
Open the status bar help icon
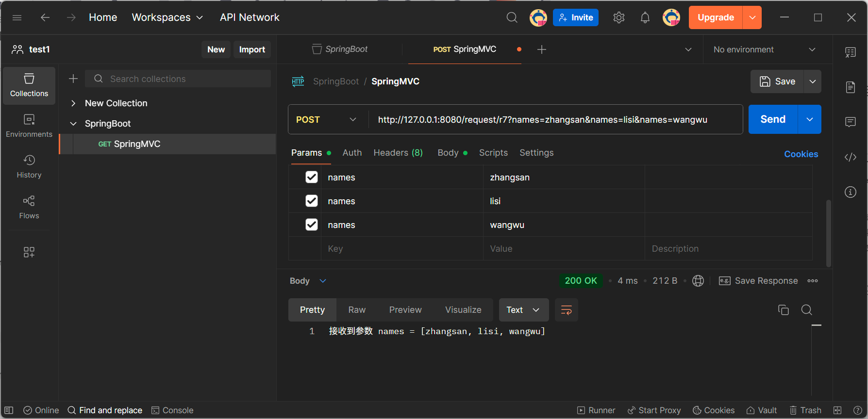coord(858,410)
